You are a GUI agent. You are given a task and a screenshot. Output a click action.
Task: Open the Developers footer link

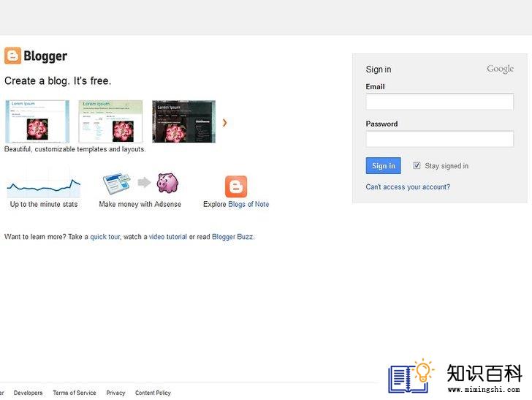click(28, 393)
